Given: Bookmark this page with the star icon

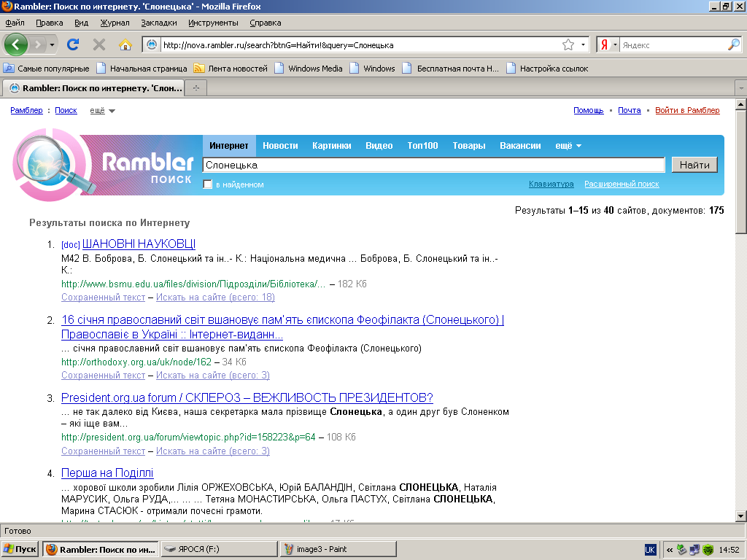Looking at the screenshot, I should click(x=568, y=44).
